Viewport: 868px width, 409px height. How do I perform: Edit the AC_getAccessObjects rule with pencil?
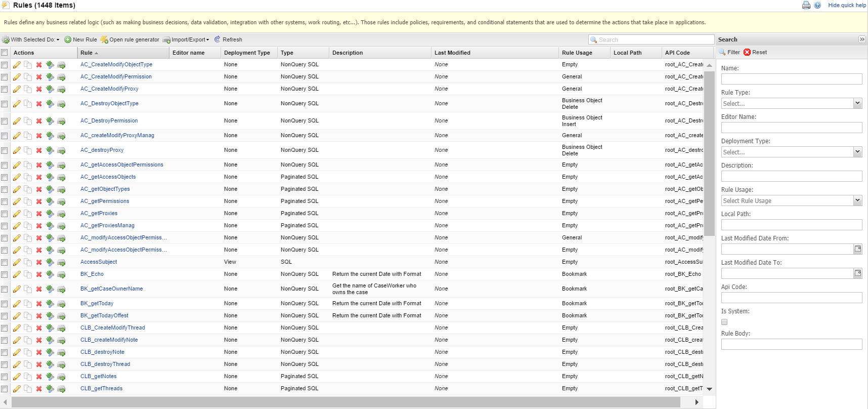coord(17,177)
